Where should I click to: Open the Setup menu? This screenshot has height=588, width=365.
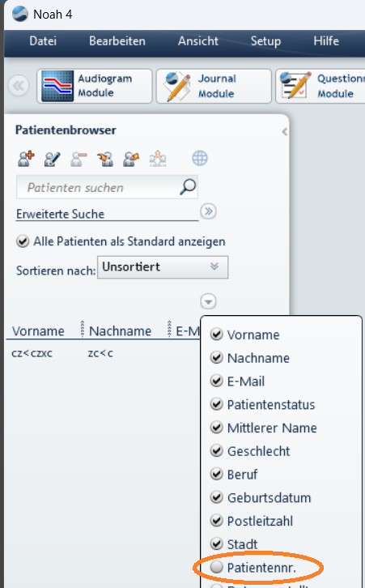pyautogui.click(x=265, y=40)
